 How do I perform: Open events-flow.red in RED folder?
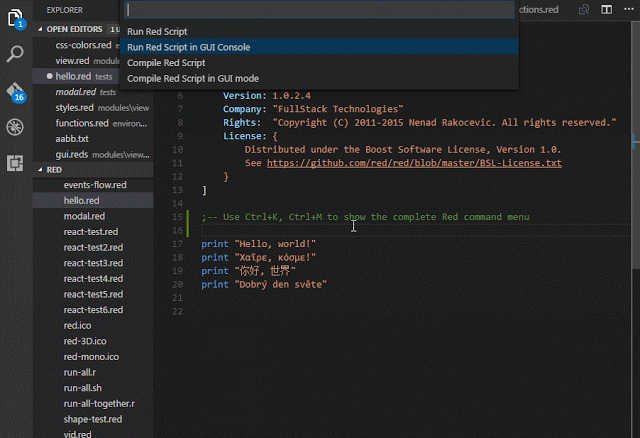pyautogui.click(x=95, y=185)
